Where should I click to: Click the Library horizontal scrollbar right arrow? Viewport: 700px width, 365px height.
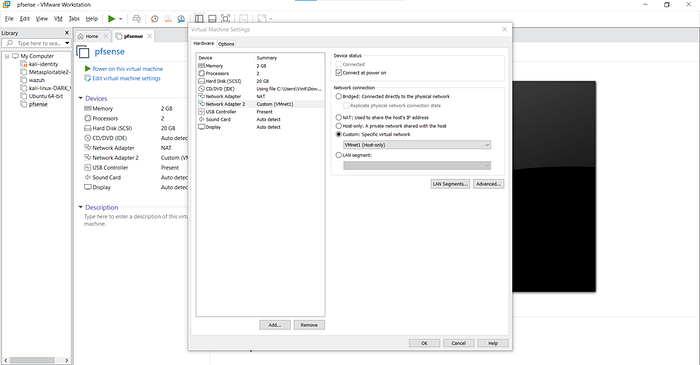(x=67, y=360)
